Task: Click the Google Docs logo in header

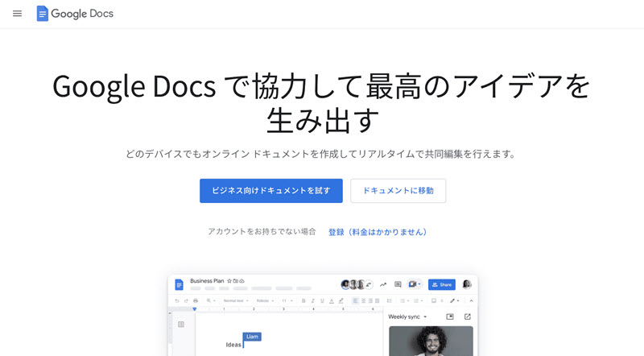Action: pos(75,14)
